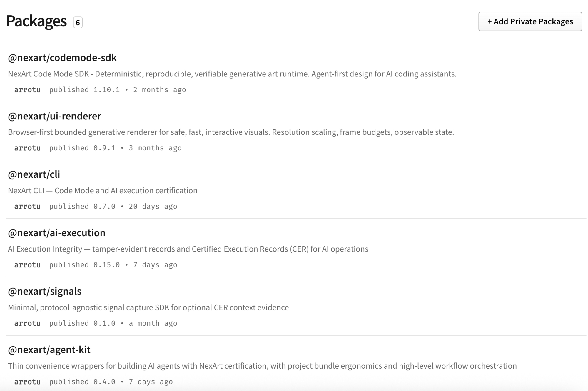588x391 pixels.
Task: Open the @nexart/agent-kit package
Action: (49, 350)
